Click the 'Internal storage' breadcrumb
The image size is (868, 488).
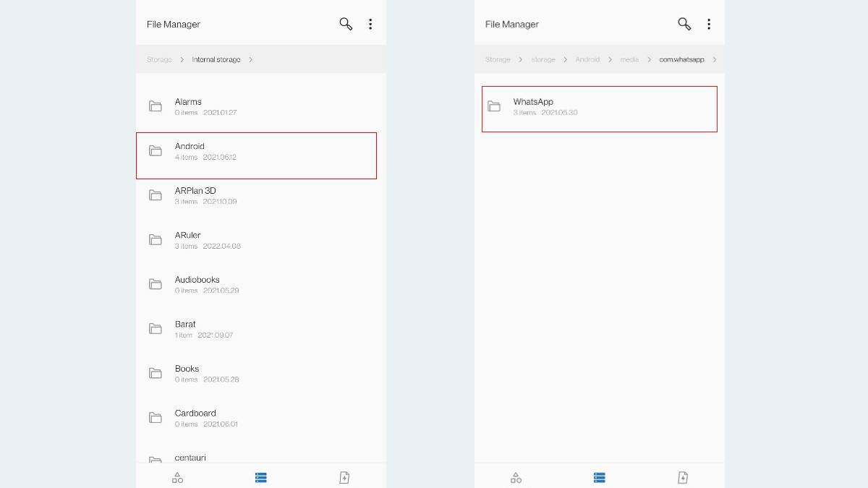(x=216, y=59)
